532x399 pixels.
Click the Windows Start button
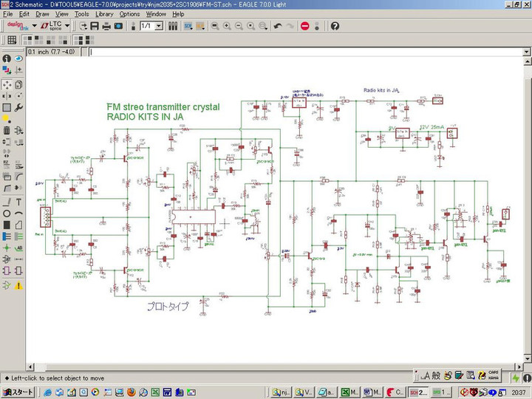click(18, 392)
